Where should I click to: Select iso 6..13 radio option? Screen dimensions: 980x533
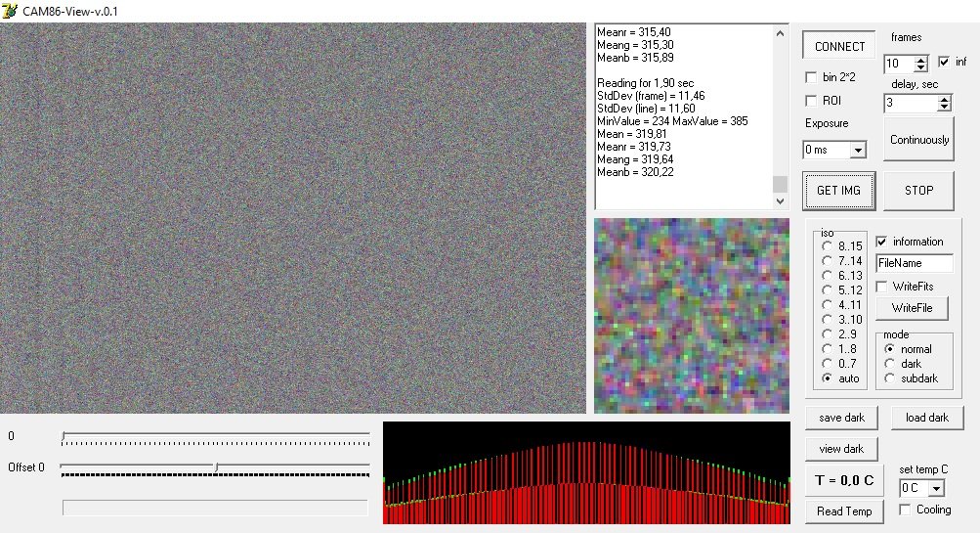pos(827,275)
